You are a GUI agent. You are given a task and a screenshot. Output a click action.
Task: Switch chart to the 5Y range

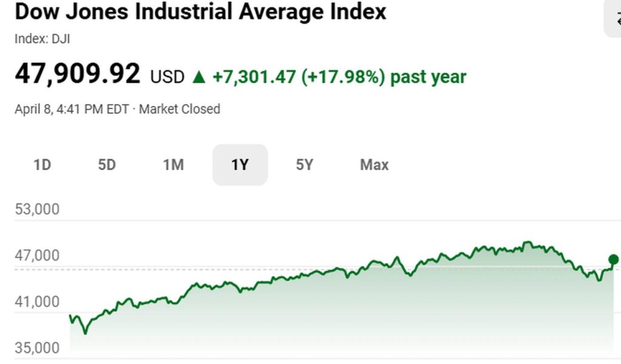click(304, 165)
